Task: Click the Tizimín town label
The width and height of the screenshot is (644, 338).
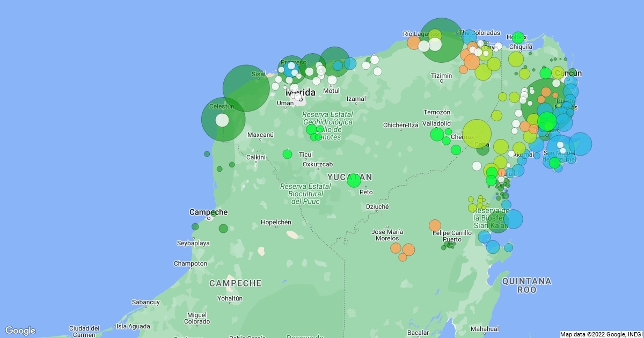Action: (x=441, y=76)
